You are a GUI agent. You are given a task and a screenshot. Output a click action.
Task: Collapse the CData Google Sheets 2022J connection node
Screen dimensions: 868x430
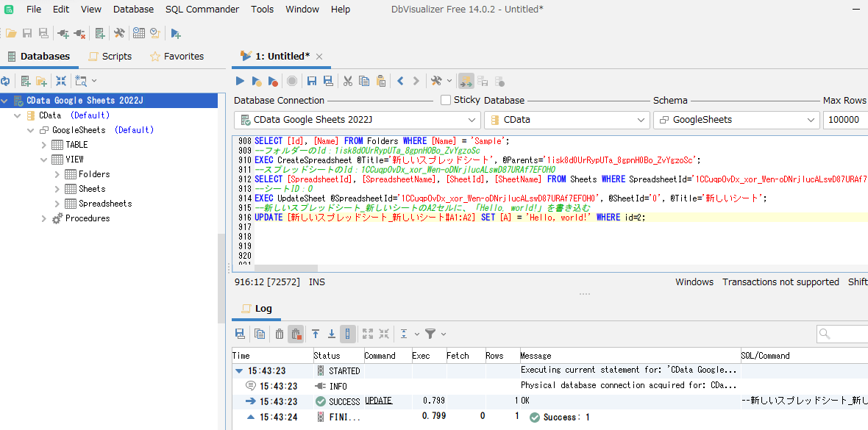[x=5, y=101]
